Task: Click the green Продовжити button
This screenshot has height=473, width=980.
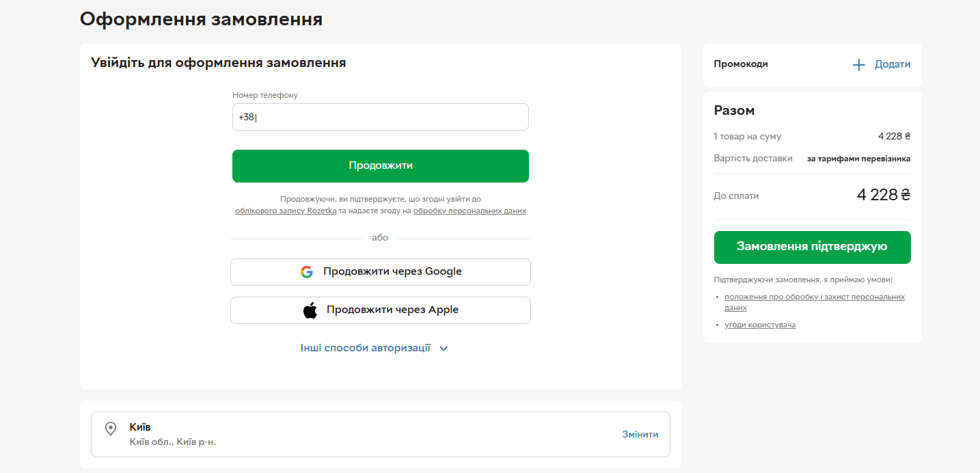Action: [381, 166]
